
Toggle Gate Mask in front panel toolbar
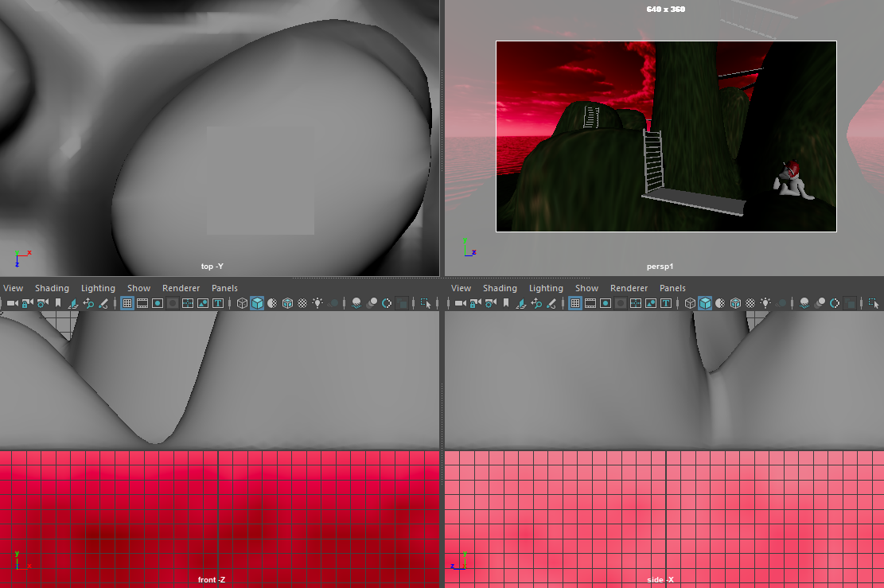(x=173, y=303)
